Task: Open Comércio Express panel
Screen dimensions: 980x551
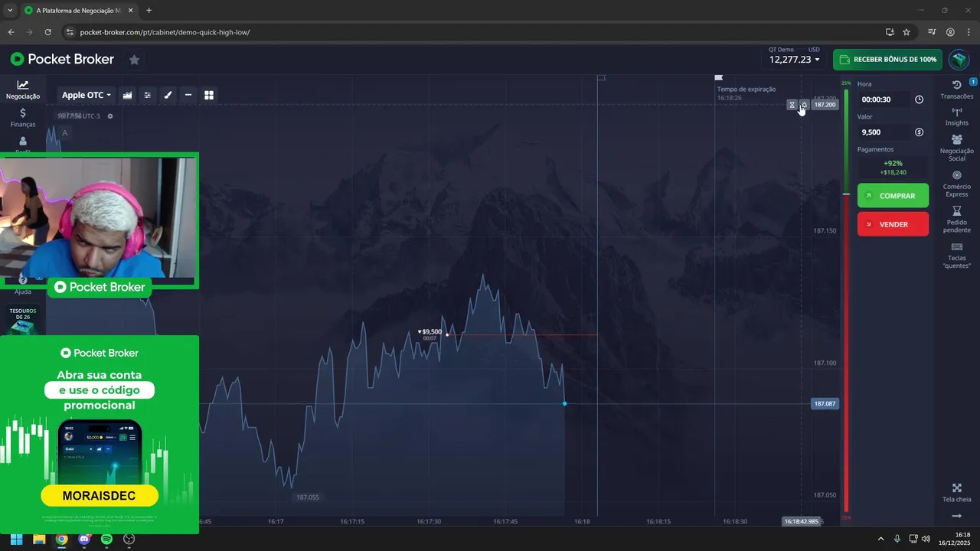Action: click(957, 184)
